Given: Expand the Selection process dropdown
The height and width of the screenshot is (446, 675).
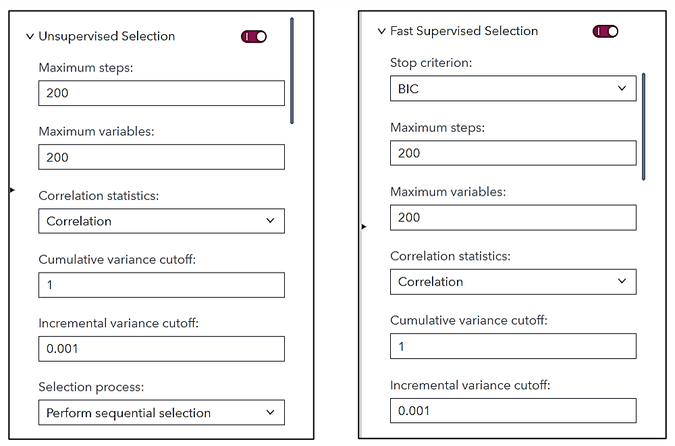Looking at the screenshot, I should coord(161,412).
